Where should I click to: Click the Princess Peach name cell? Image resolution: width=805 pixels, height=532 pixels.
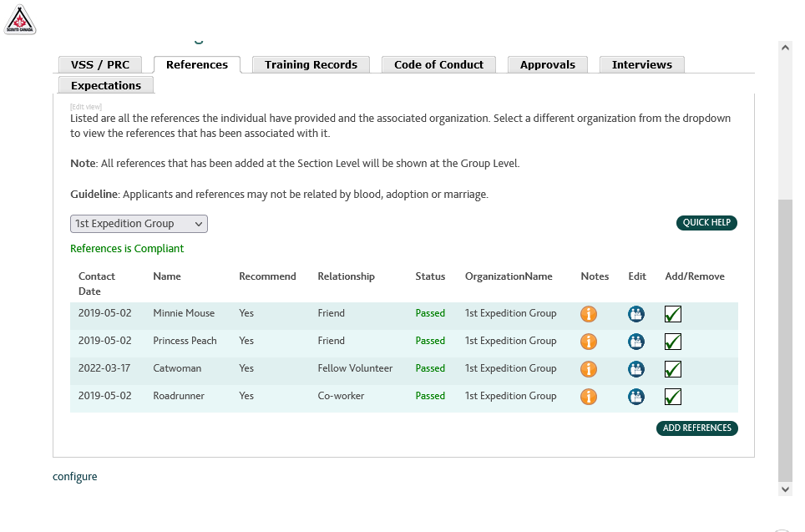[185, 341]
